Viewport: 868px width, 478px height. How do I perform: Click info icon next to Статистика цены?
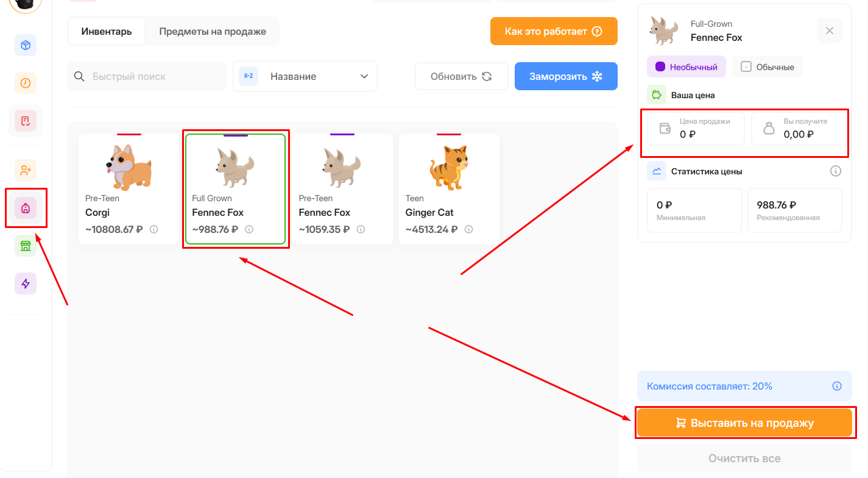coord(835,171)
